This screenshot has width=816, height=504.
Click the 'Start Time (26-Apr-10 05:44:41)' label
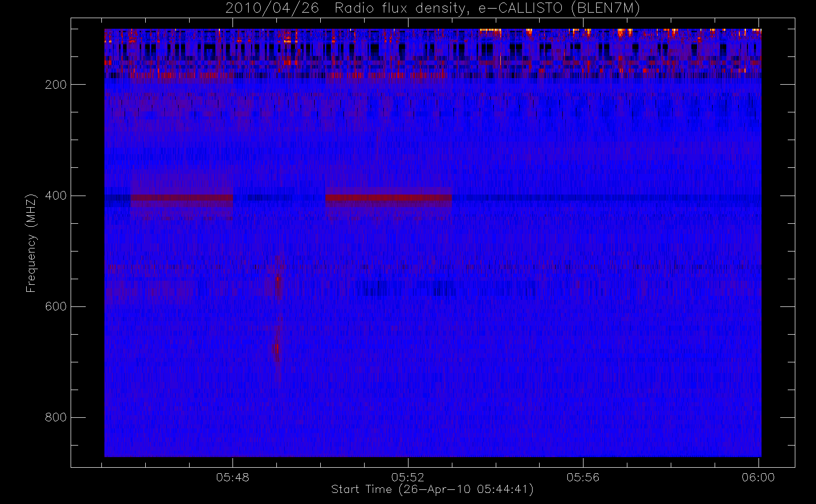click(432, 489)
